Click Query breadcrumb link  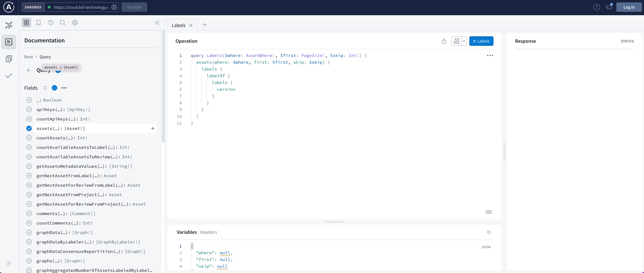pyautogui.click(x=45, y=57)
